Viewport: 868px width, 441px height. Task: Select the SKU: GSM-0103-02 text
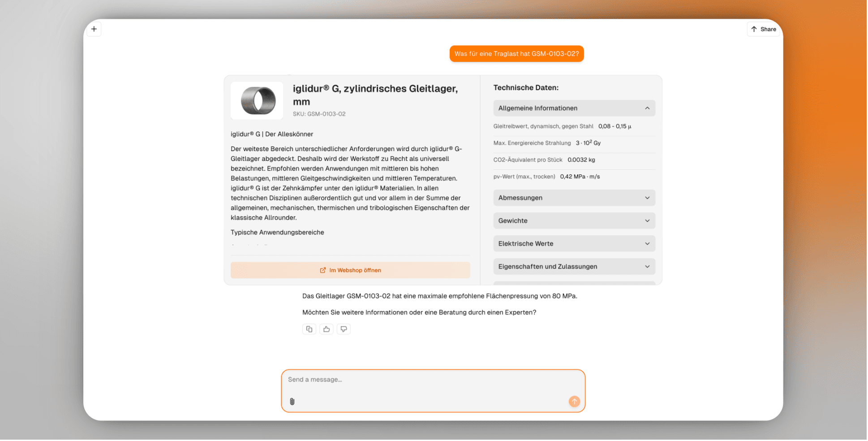319,114
